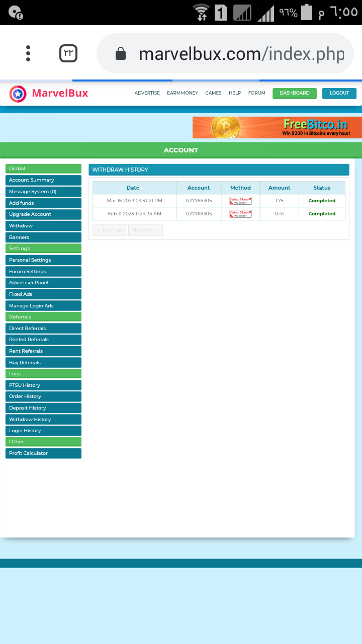
Task: Click the Referrals section header
Action: 43,317
